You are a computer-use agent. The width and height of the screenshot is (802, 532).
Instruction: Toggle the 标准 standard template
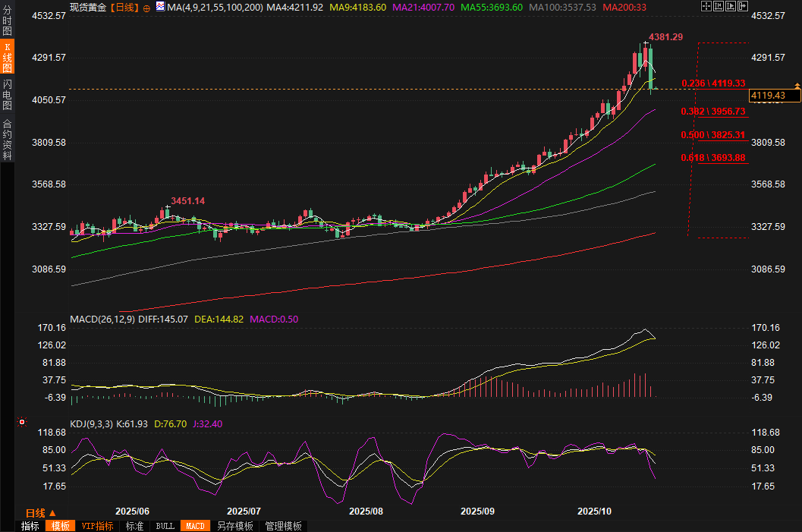[134, 526]
